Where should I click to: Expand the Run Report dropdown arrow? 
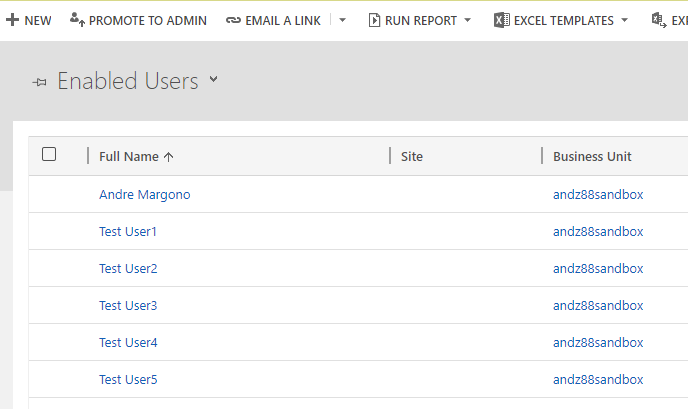tap(467, 20)
